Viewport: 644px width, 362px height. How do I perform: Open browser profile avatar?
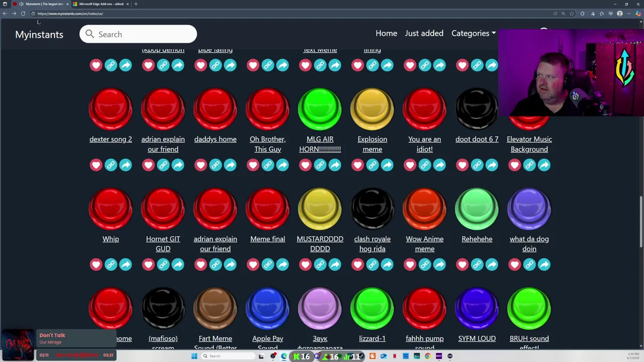pyautogui.click(x=620, y=14)
